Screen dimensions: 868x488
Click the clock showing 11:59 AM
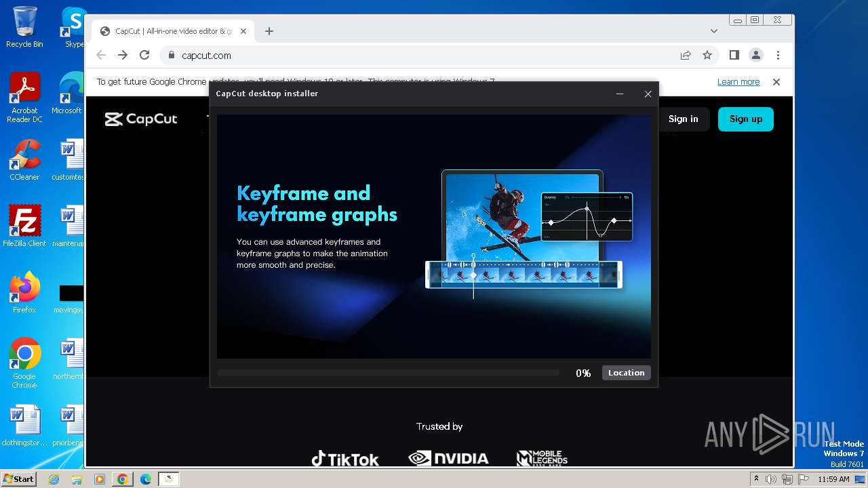point(833,479)
